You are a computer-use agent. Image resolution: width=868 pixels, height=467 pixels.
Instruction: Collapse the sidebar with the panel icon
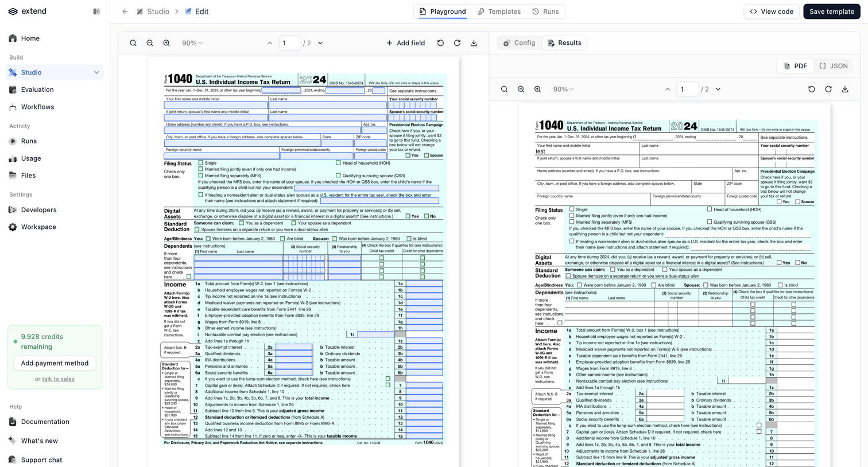click(96, 11)
